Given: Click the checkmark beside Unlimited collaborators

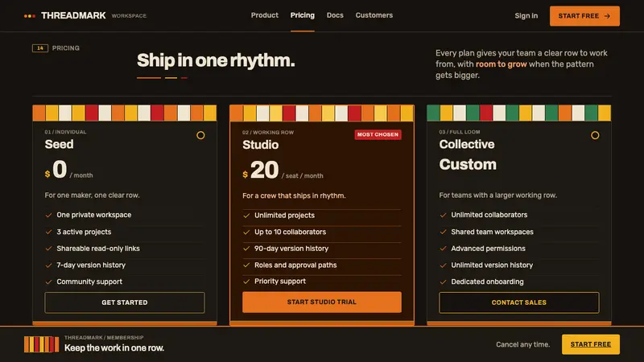Looking at the screenshot, I should [444, 215].
